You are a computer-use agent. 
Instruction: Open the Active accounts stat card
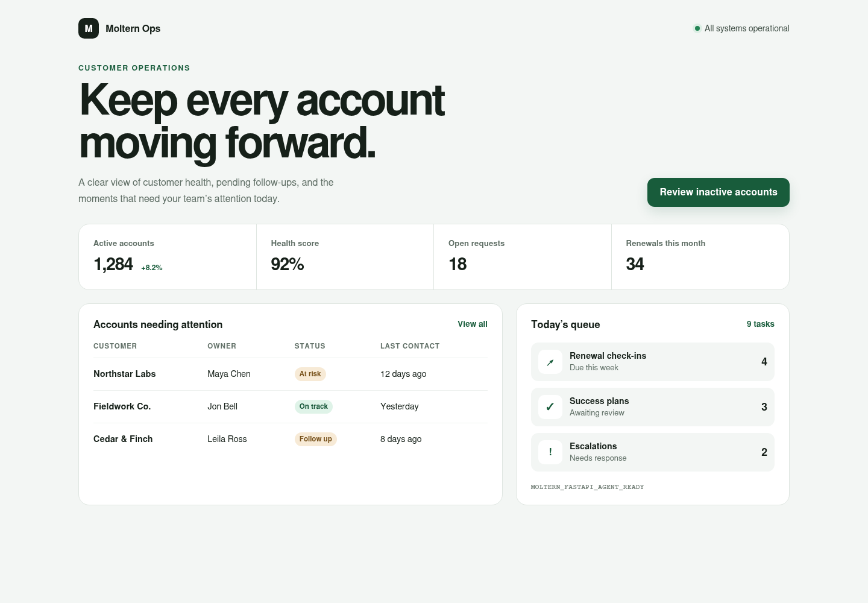click(168, 257)
